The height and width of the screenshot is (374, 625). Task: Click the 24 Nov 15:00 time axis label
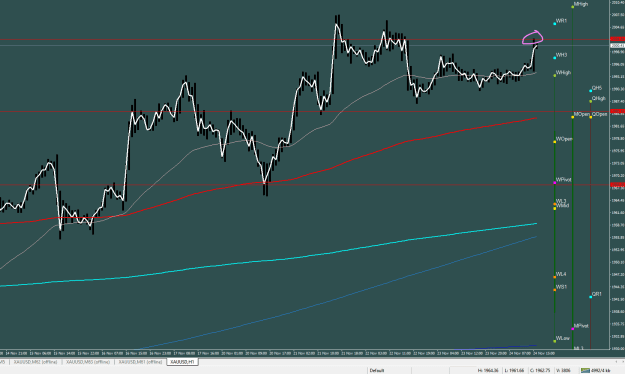click(544, 353)
